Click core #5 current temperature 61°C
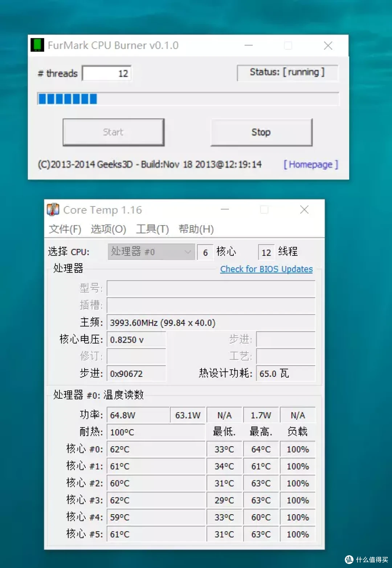 click(156, 534)
